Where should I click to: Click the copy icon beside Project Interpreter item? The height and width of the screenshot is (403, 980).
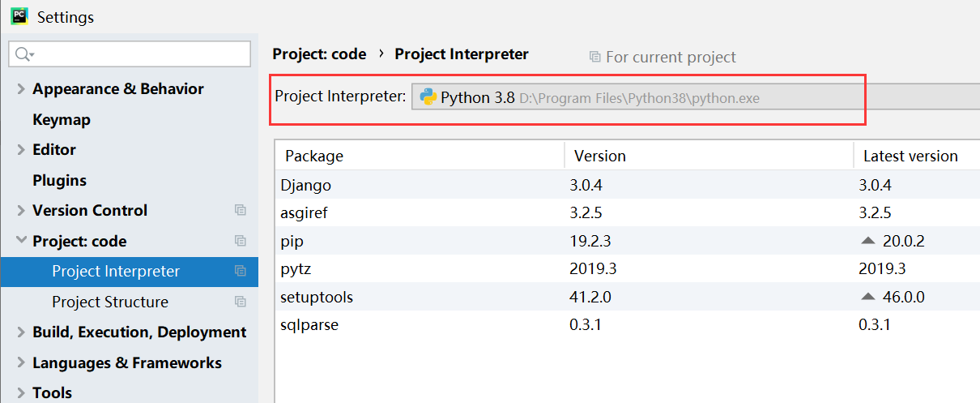(x=241, y=271)
